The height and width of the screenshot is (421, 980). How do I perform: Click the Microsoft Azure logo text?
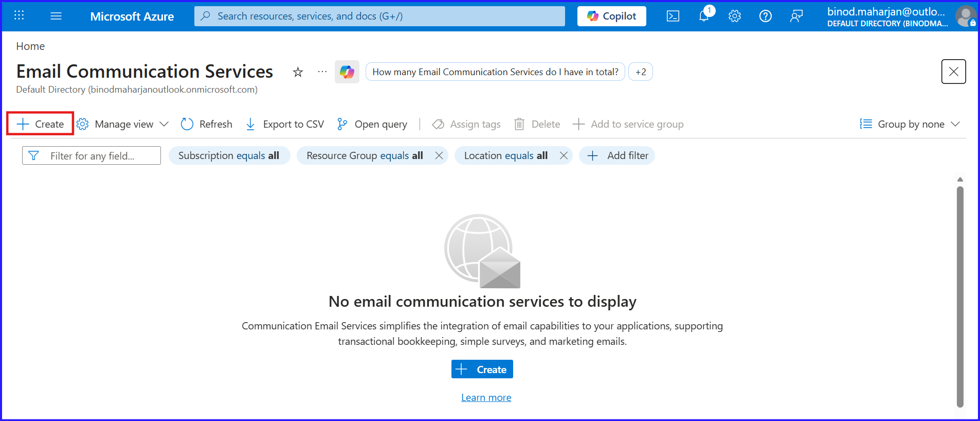[x=132, y=16]
